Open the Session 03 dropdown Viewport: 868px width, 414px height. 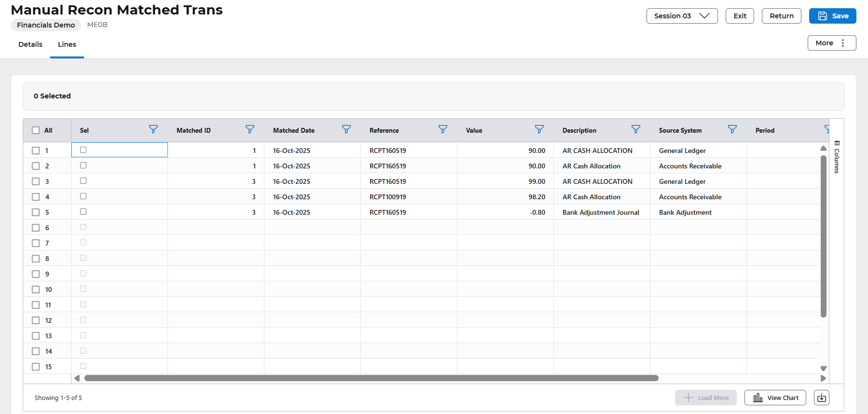click(x=682, y=16)
